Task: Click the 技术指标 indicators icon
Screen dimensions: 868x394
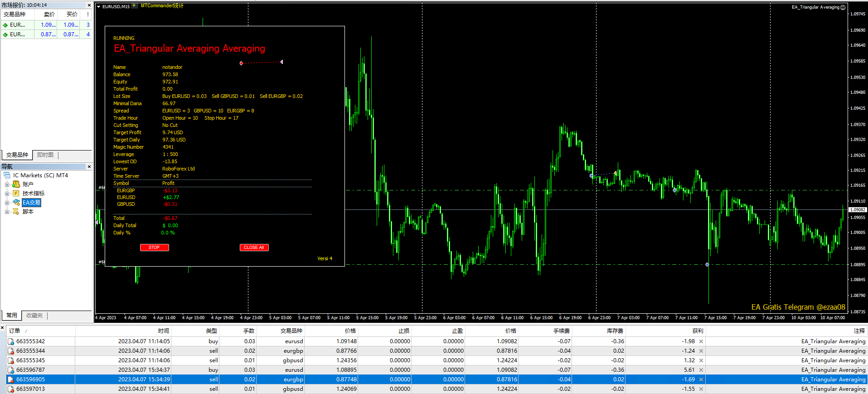Action: (x=16, y=194)
